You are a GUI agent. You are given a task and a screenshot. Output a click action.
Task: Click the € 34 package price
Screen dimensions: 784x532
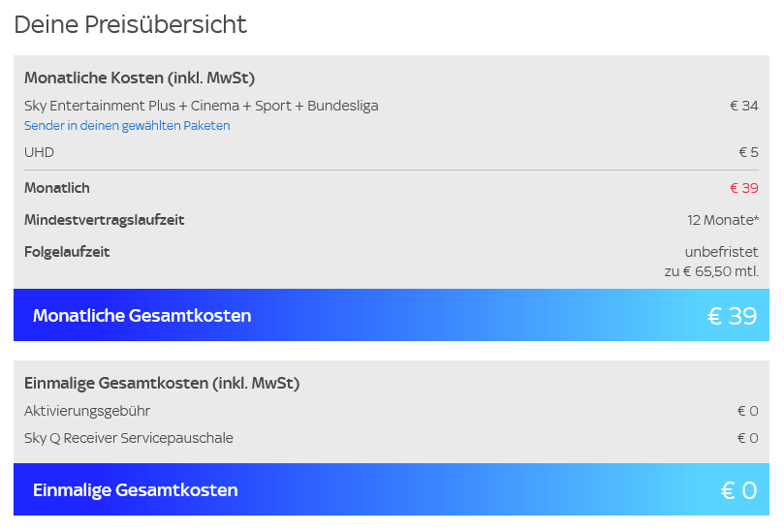coord(744,106)
